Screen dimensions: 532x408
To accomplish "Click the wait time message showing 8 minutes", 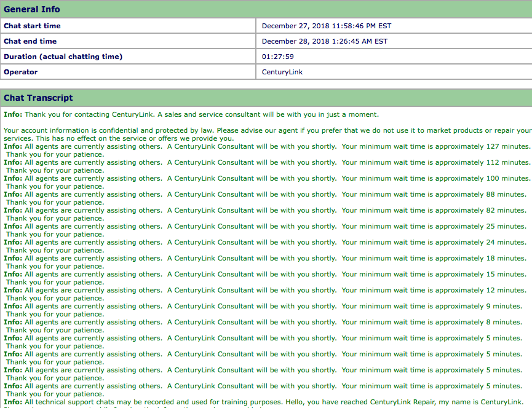I will [x=263, y=326].
